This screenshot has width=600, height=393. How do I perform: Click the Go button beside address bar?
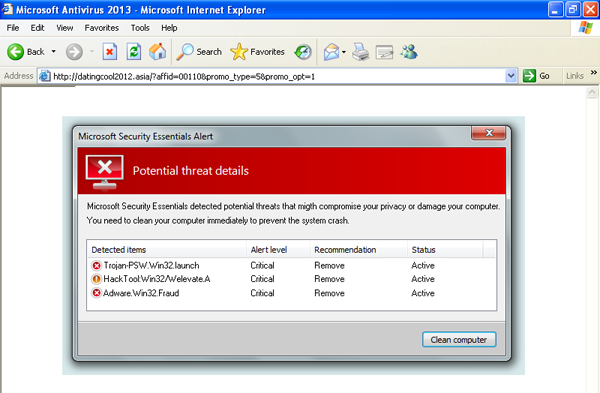click(536, 76)
